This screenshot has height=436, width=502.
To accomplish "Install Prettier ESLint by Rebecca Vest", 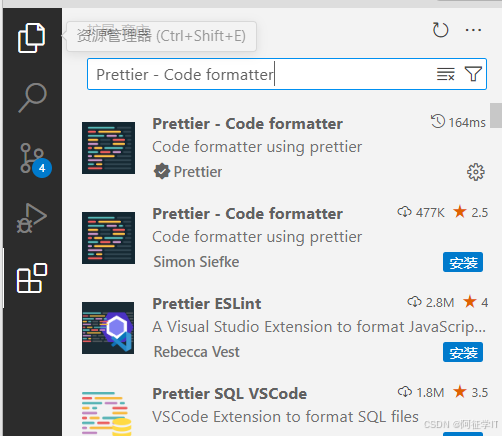I will 463,352.
